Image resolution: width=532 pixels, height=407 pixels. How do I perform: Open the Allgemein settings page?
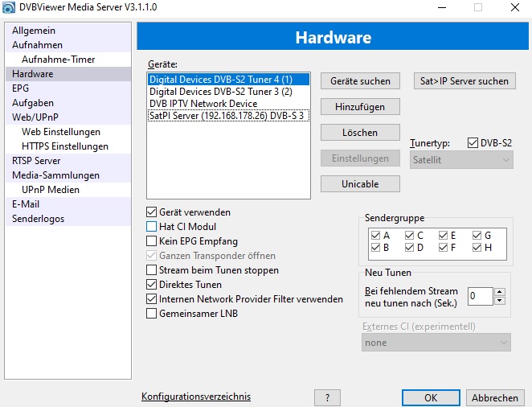[x=68, y=31]
